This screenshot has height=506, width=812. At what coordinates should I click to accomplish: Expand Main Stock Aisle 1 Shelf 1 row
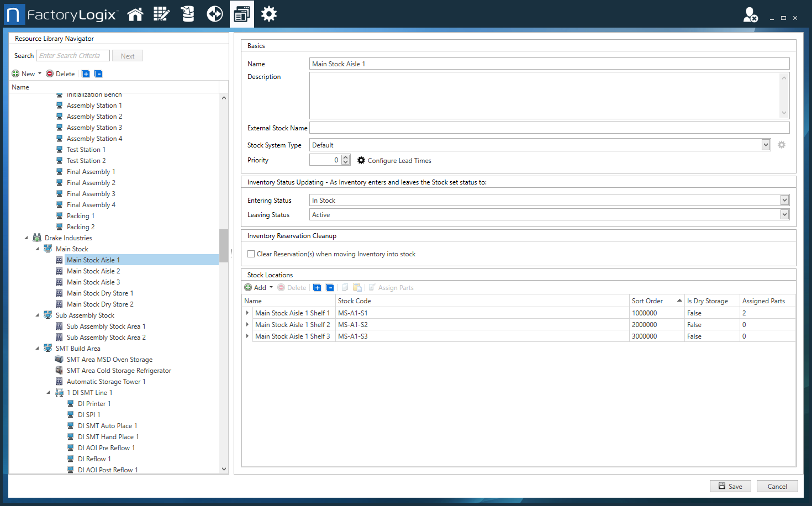tap(247, 313)
